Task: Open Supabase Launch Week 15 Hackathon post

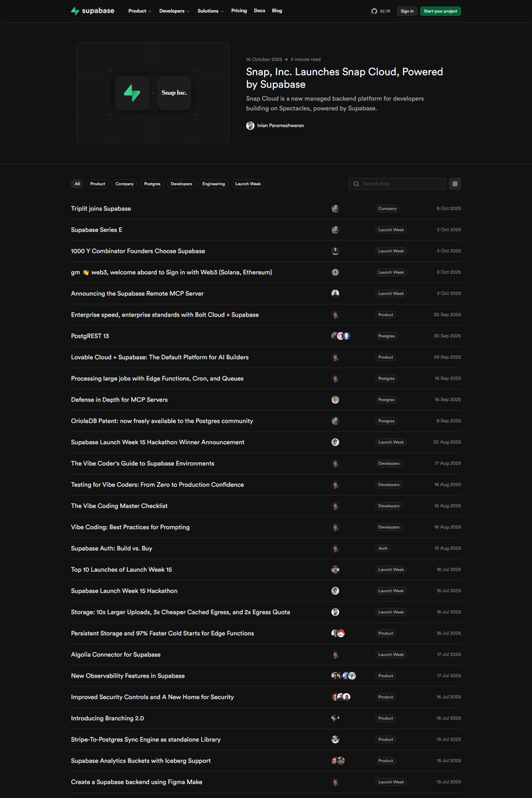Action: [x=124, y=591]
